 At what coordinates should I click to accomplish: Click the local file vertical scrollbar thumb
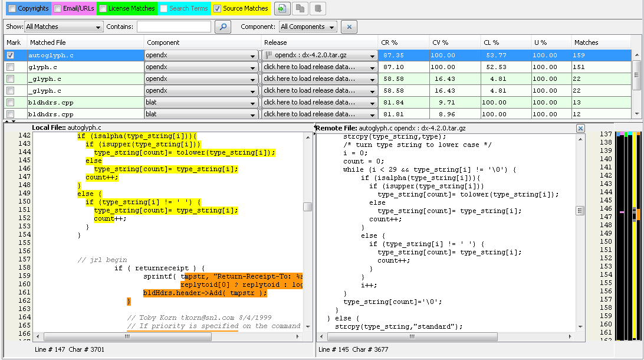click(308, 207)
